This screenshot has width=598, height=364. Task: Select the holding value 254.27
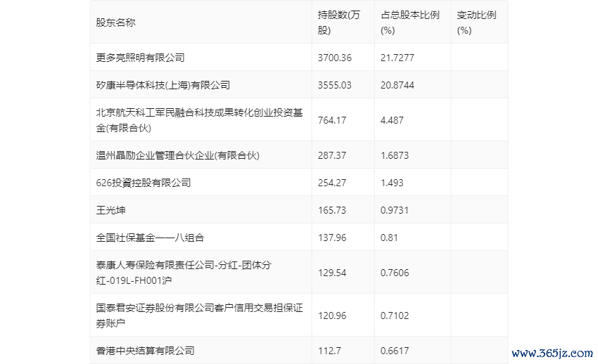point(332,183)
